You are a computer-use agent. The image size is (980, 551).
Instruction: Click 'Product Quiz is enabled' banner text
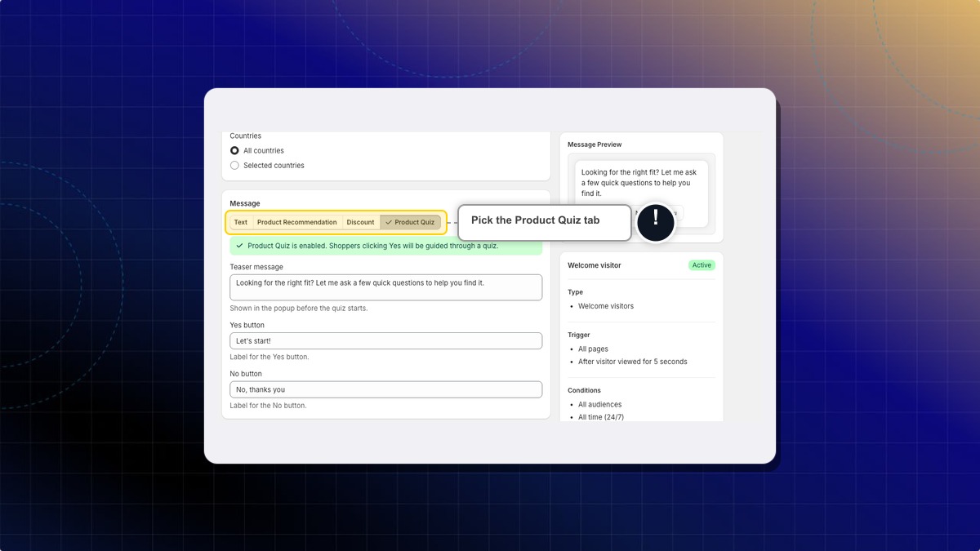[x=373, y=246]
